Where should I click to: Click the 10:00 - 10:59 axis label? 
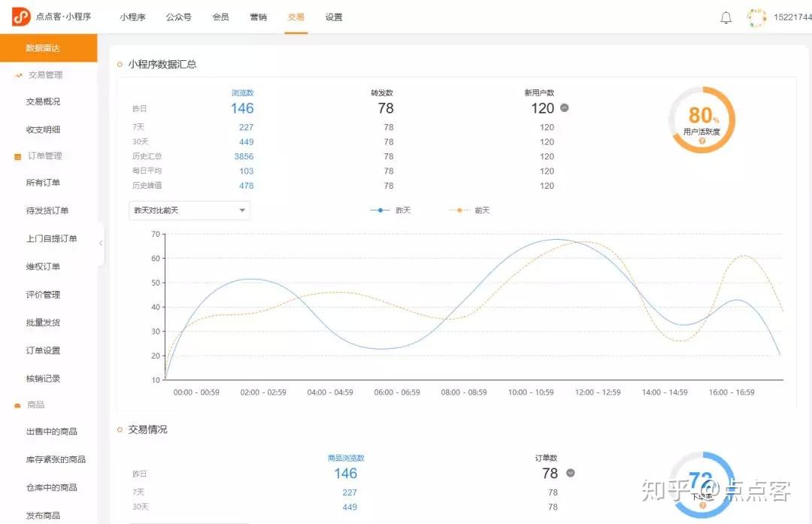point(531,392)
